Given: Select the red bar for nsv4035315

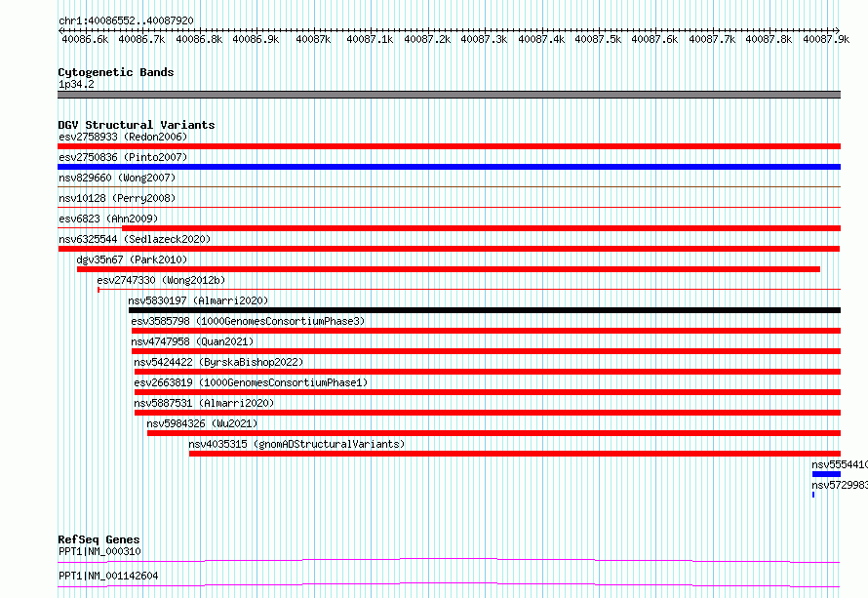Looking at the screenshot, I should [515, 454].
